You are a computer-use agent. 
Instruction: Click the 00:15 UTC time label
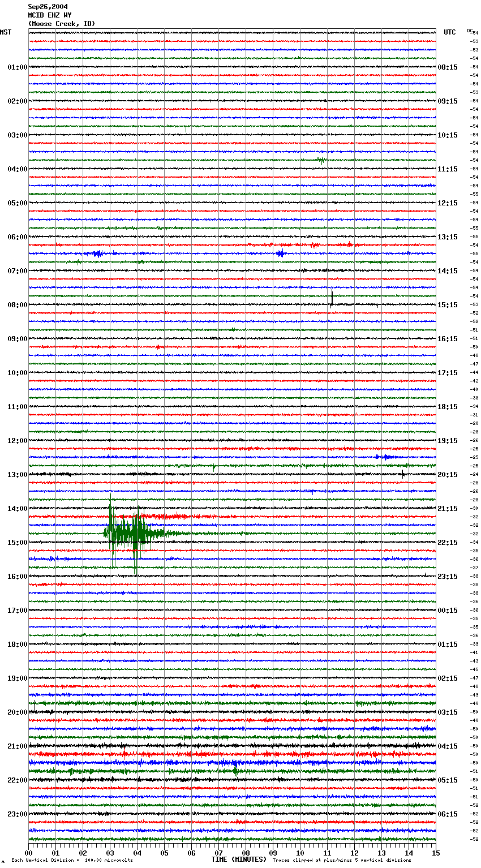[x=448, y=611]
